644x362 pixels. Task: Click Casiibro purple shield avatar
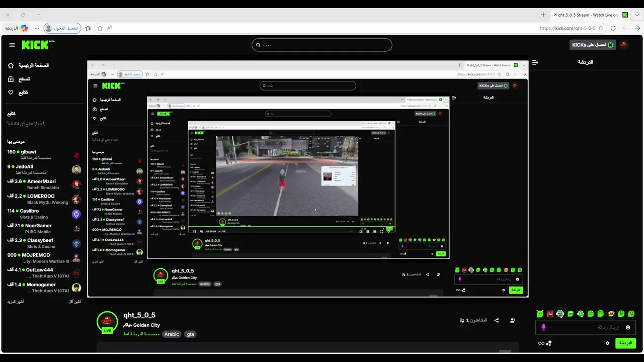click(x=76, y=214)
